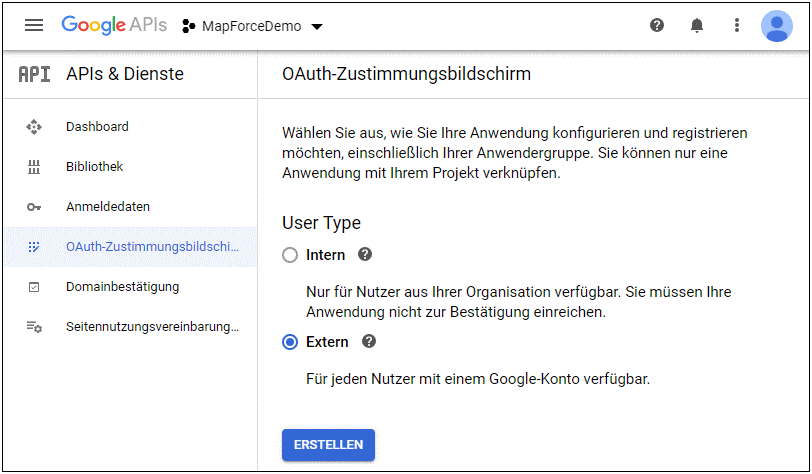812x474 pixels.
Task: Open the Domainbestätigung menu item
Action: point(122,287)
